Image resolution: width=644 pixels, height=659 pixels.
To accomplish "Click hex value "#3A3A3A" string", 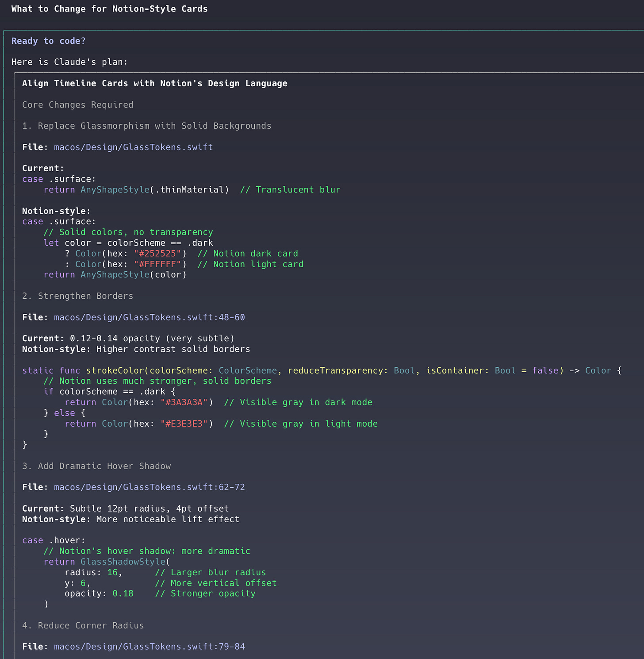I will [x=184, y=402].
